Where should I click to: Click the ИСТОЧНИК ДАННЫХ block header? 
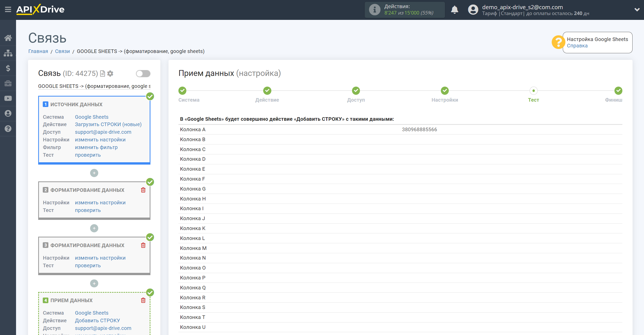pyautogui.click(x=76, y=104)
